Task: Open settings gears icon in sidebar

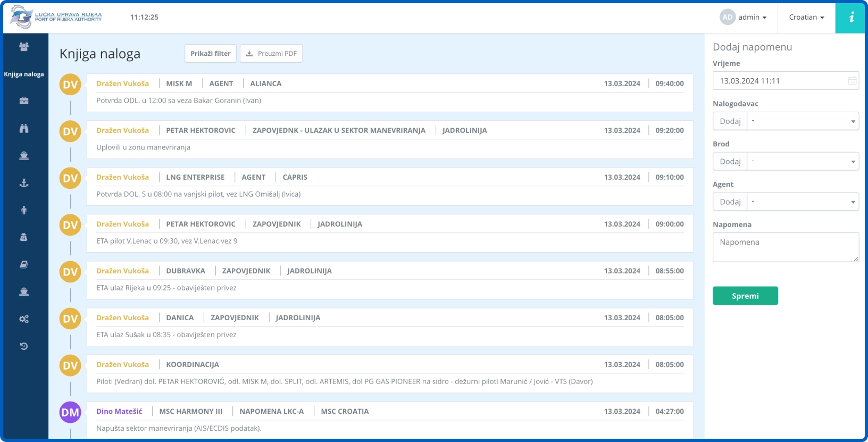Action: [x=24, y=319]
